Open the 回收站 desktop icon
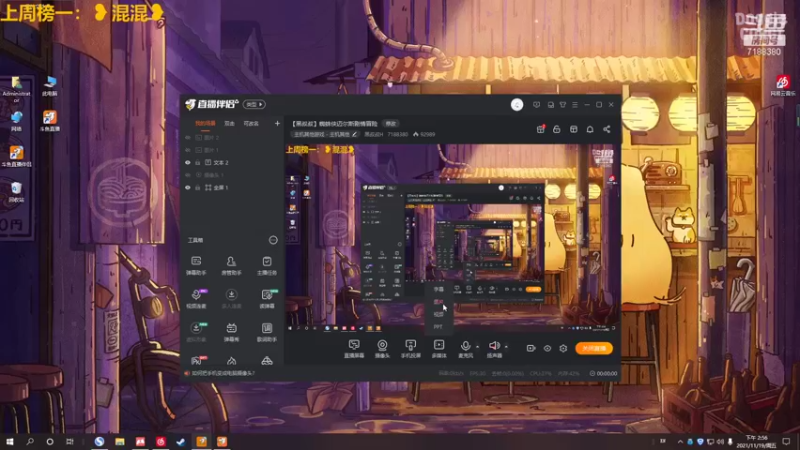Screen dimensions: 800x450 point(16,192)
